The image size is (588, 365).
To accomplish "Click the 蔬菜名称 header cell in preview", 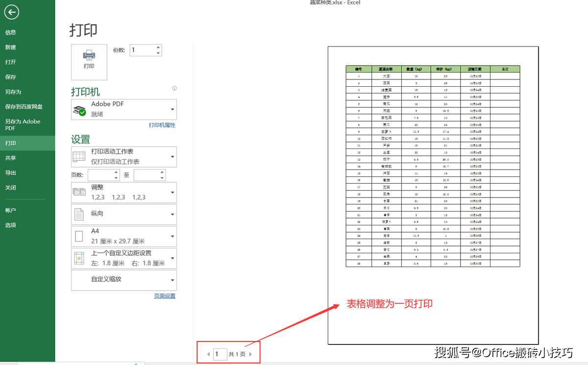I will coord(387,69).
